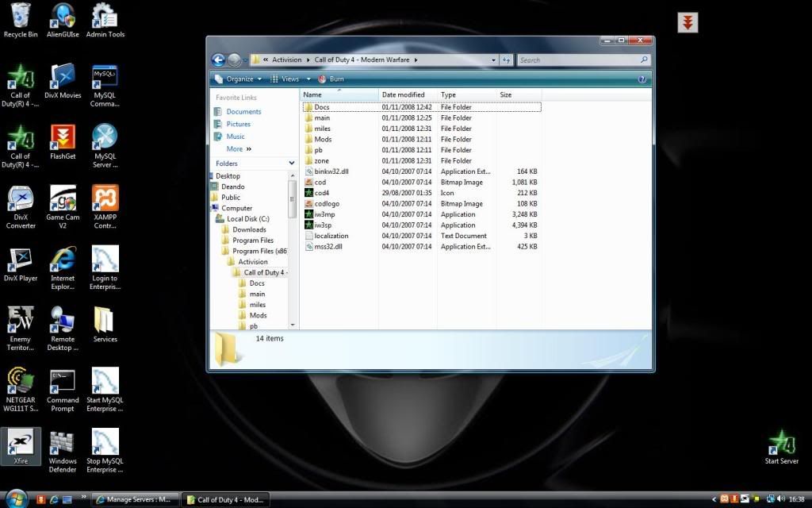Image resolution: width=812 pixels, height=508 pixels.
Task: Switch to Manage Servers taskbar window
Action: click(136, 500)
